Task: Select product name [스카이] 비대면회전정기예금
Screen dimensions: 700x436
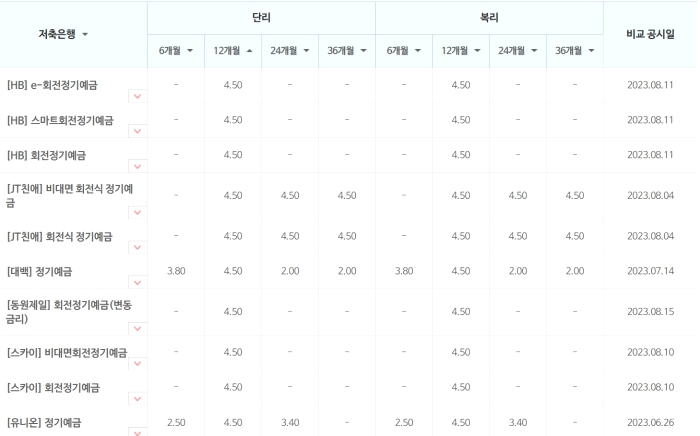Action: 67,353
